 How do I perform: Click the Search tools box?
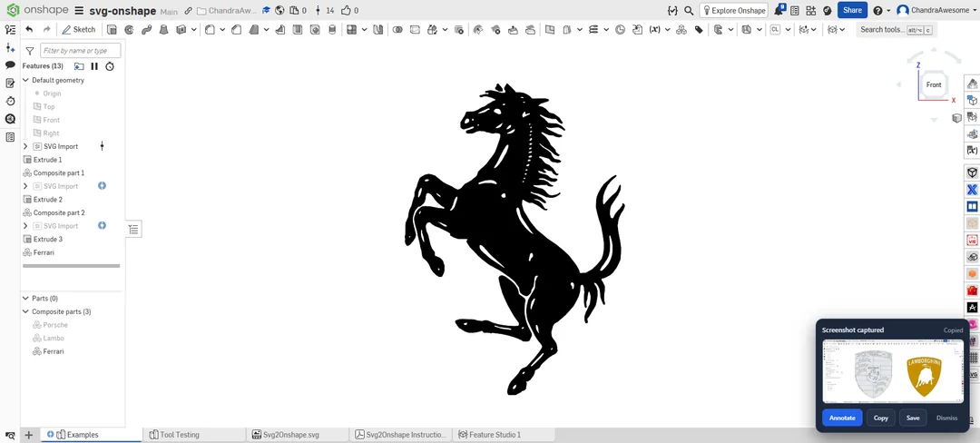pyautogui.click(x=896, y=29)
